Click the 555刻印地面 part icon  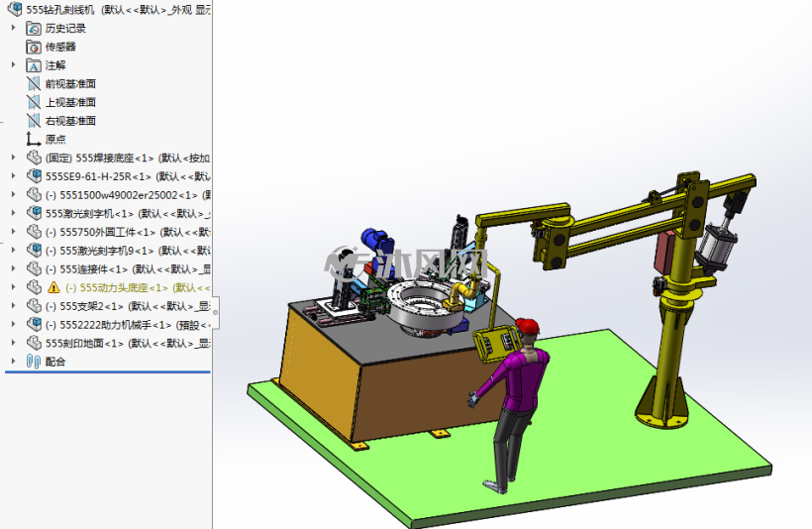(x=34, y=343)
